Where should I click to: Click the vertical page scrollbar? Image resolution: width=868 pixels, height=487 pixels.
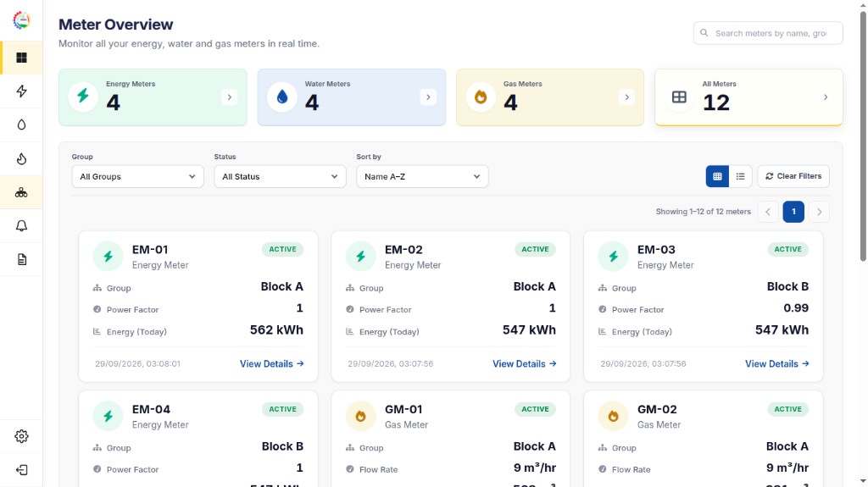(863, 136)
